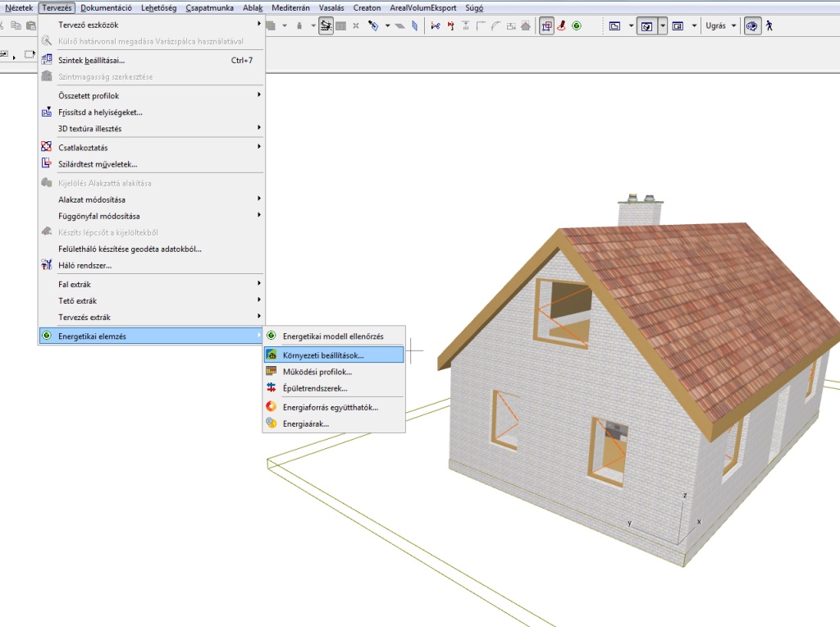840x627 pixels.
Task: Open the Creaton menu
Action: [x=367, y=8]
